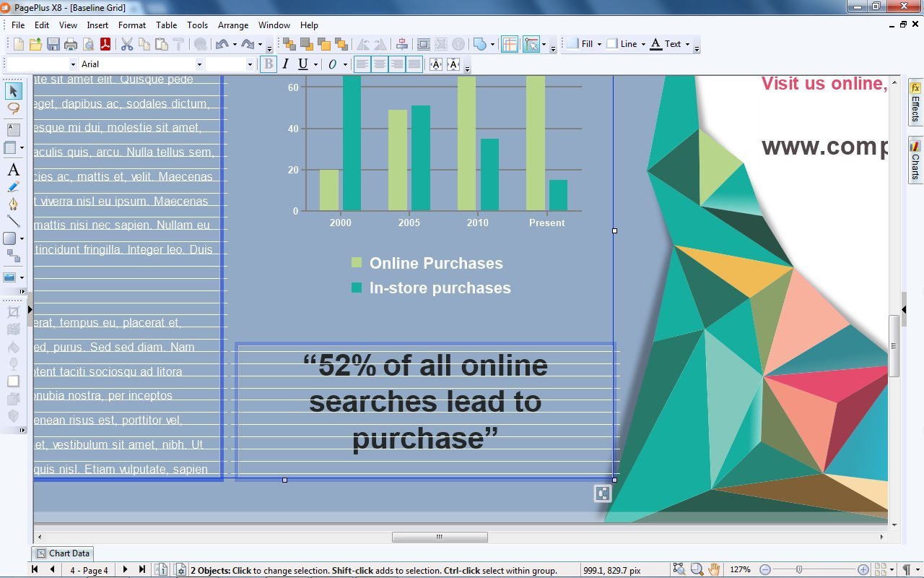Expand the Fill color dropdown arrow
This screenshot has width=924, height=578.
[x=599, y=44]
